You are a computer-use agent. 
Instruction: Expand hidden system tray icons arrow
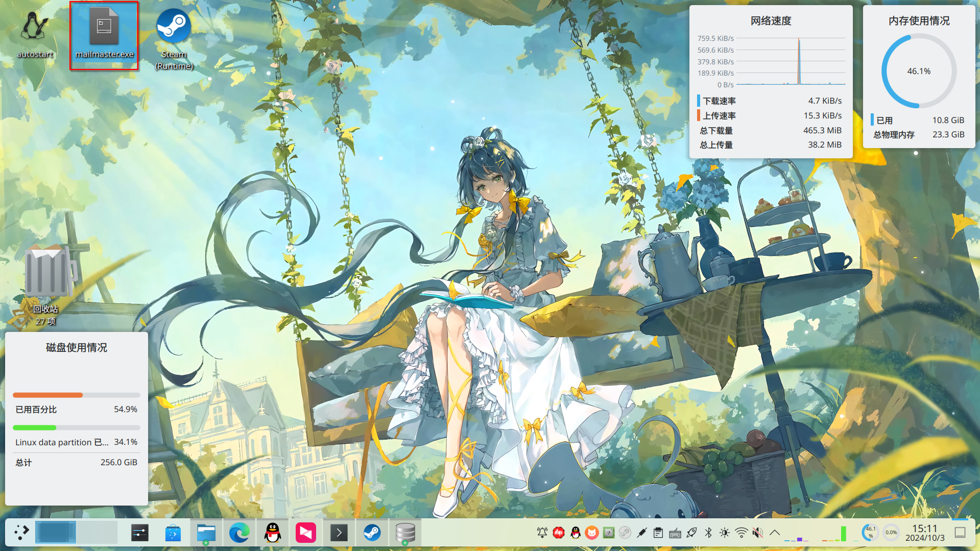(775, 533)
